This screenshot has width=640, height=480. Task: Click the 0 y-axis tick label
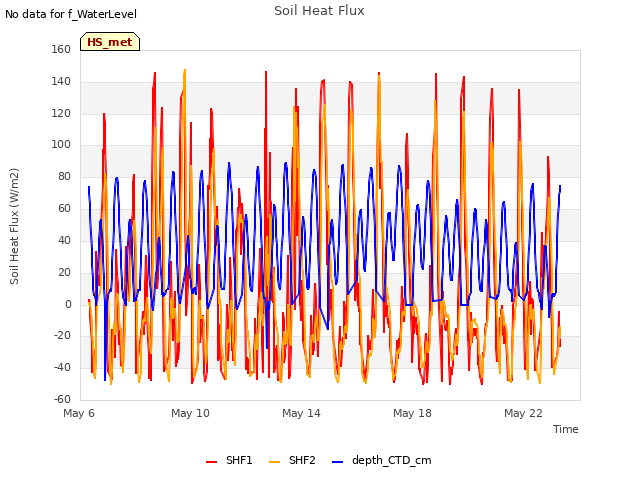(x=68, y=304)
